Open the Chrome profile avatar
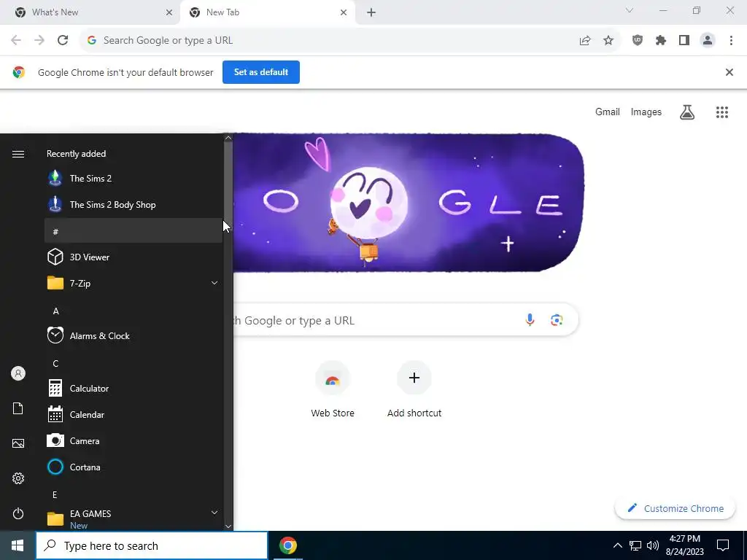This screenshot has height=560, width=747. click(x=708, y=41)
